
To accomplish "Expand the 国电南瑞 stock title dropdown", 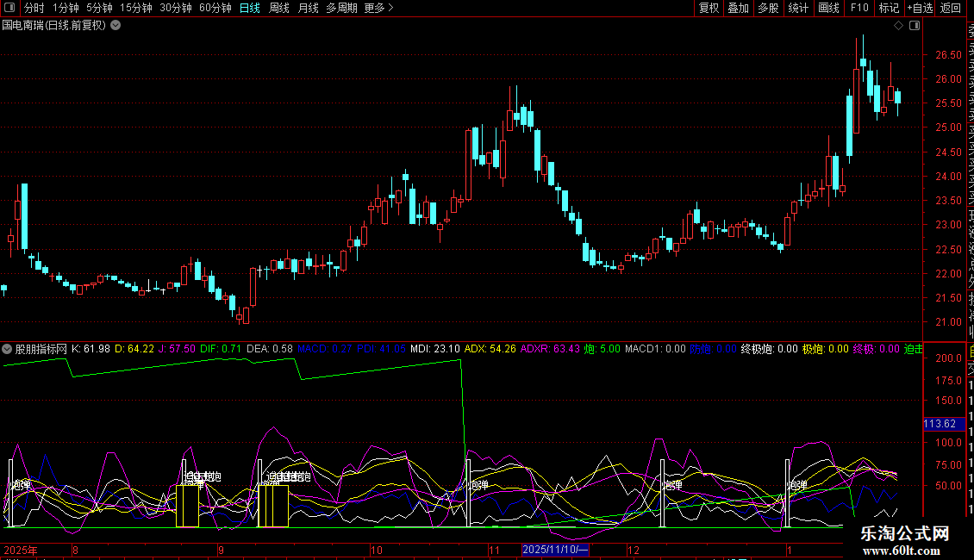I will (x=116, y=26).
